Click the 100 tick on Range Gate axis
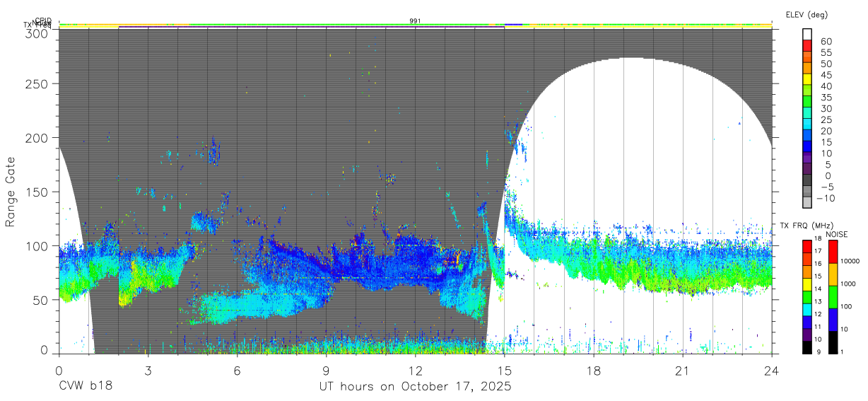 [x=36, y=245]
